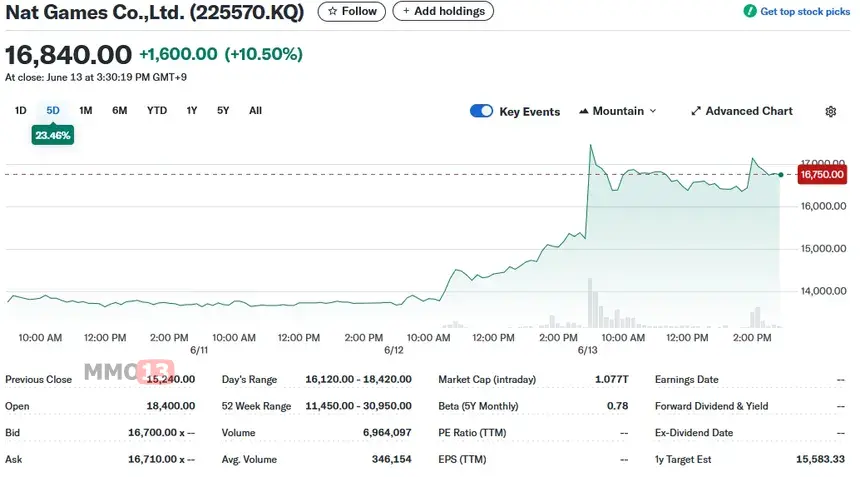Click 52 Week Range value
Viewport: 860px width, 477px height.
(x=358, y=406)
